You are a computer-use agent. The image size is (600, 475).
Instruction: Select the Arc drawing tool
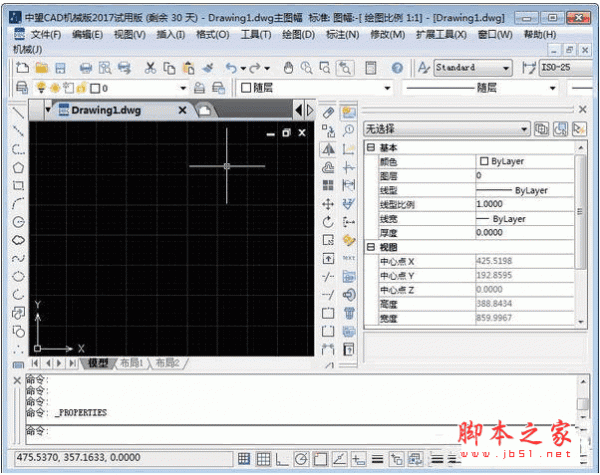[18, 204]
